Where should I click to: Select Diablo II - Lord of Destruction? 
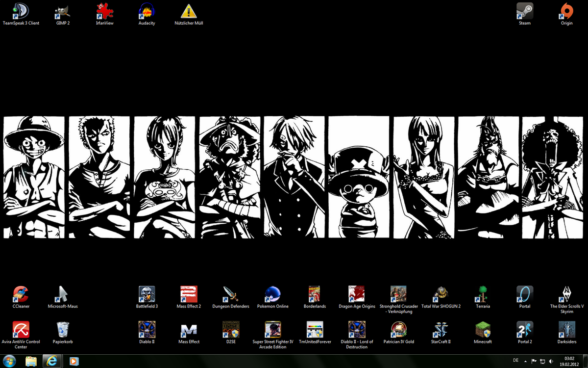(357, 335)
